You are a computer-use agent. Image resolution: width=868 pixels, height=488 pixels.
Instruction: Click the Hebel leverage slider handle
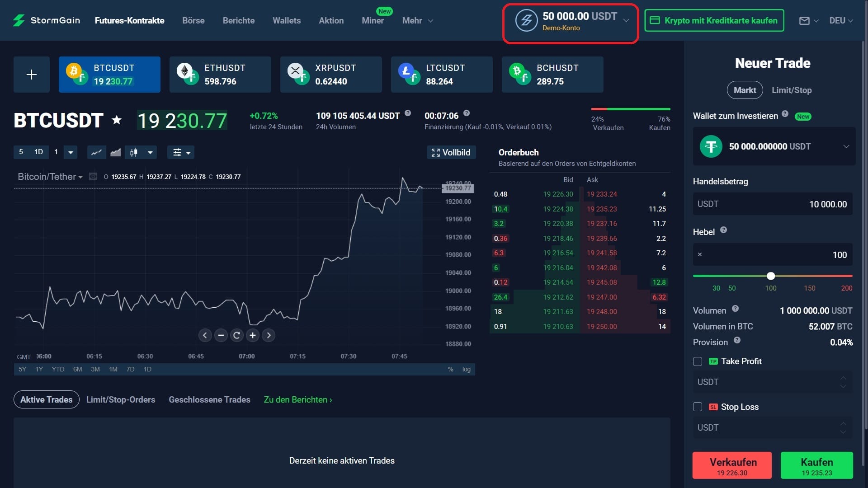(771, 276)
